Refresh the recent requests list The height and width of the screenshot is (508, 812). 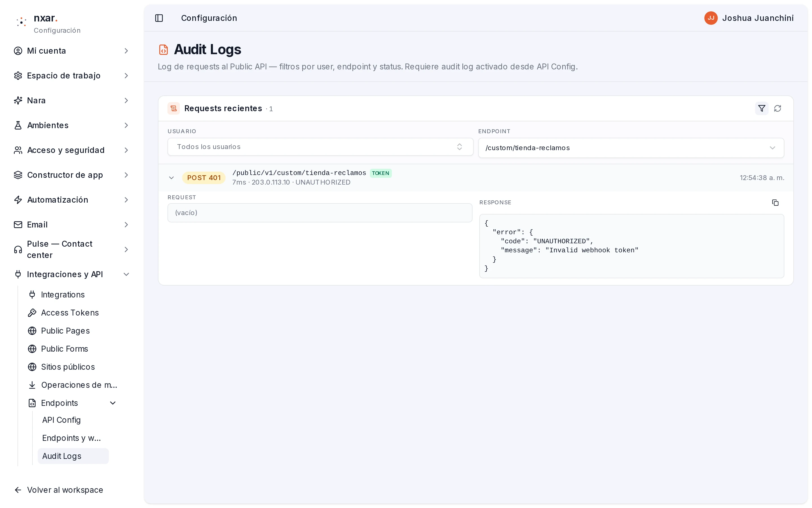point(777,109)
